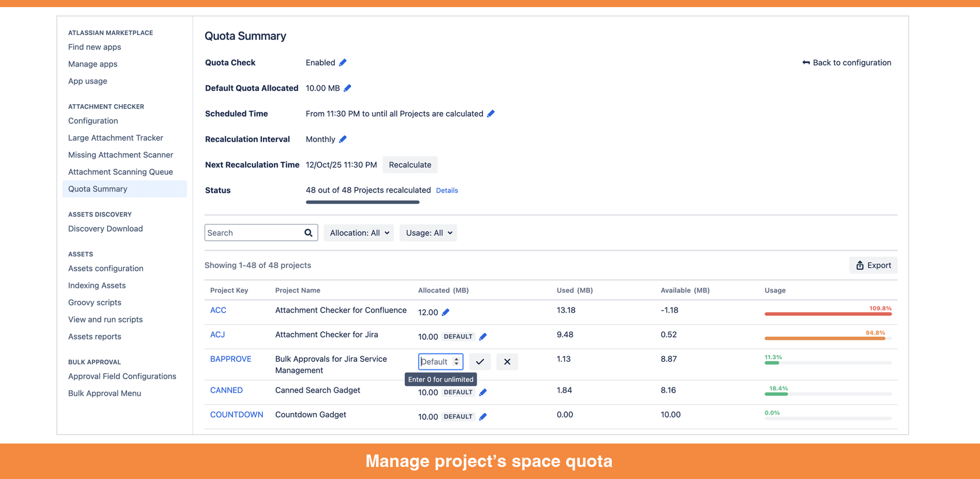Edit the allocated quota for ACC project

tap(446, 312)
